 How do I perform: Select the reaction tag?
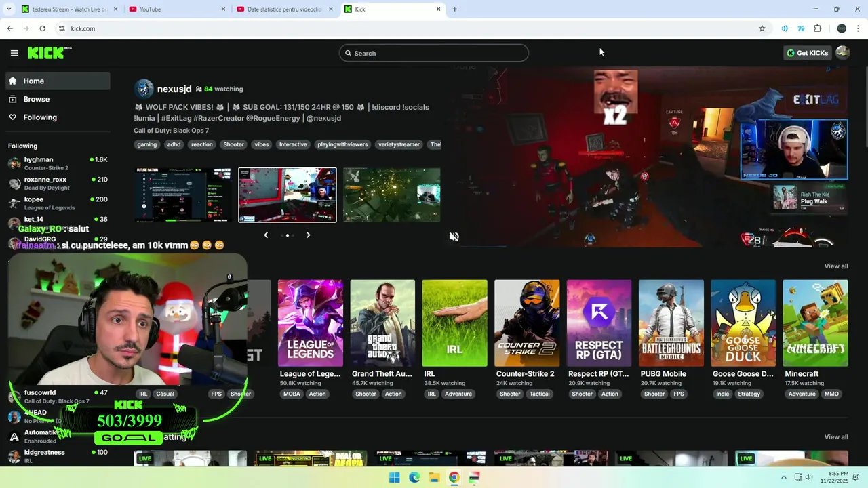pyautogui.click(x=202, y=144)
